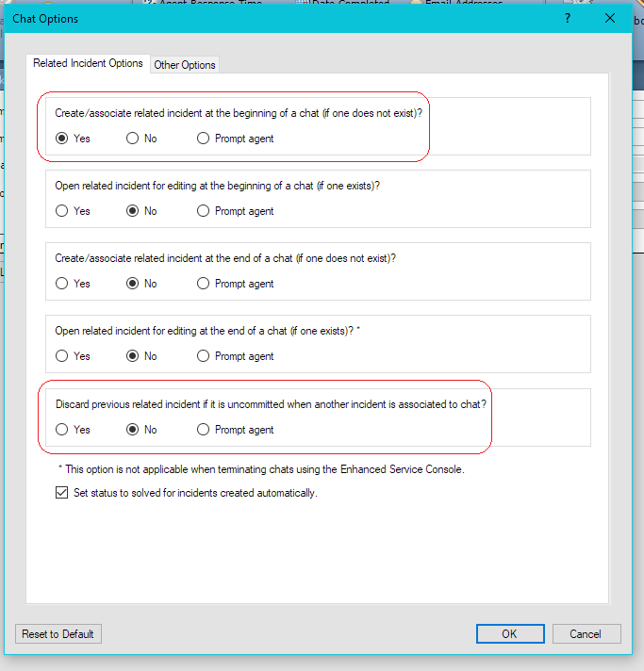Select the Related Incident Options tab
644x671 pixels.
click(88, 63)
